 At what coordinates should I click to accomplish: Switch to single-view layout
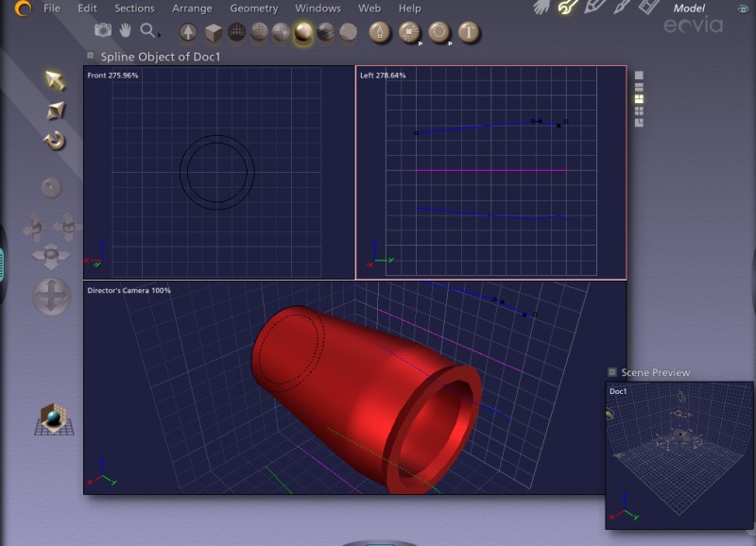click(640, 75)
